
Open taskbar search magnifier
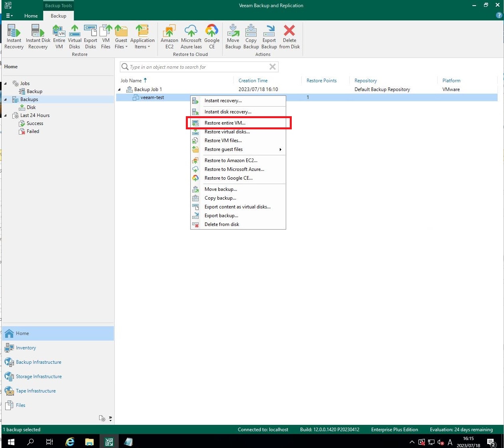tap(30, 442)
